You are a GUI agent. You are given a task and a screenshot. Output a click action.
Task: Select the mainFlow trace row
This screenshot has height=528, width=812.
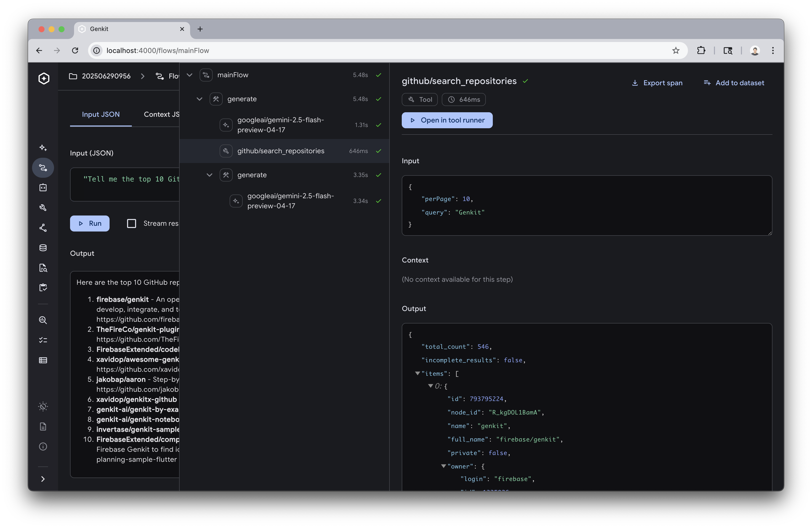(x=284, y=75)
